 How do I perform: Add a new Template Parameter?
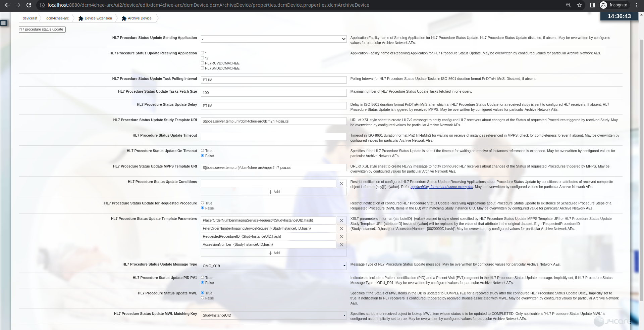click(274, 253)
